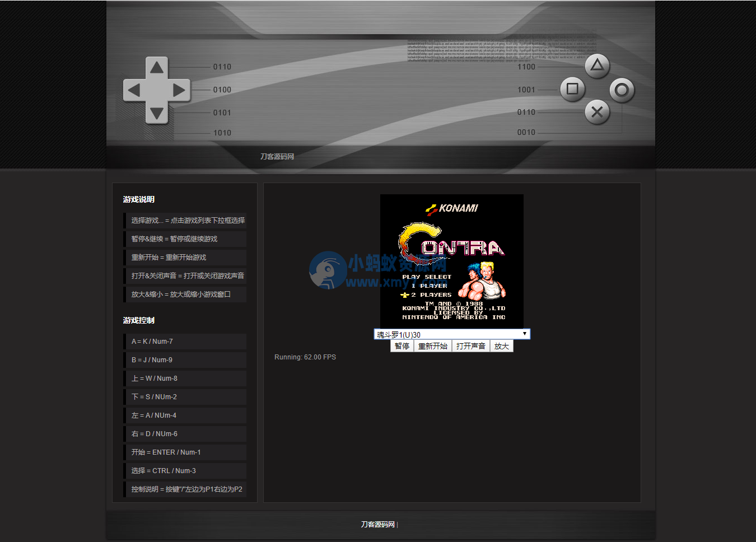This screenshot has height=542, width=756.
Task: Open the game selection dropdown 魂斗罗1(U)30
Action: [x=451, y=334]
